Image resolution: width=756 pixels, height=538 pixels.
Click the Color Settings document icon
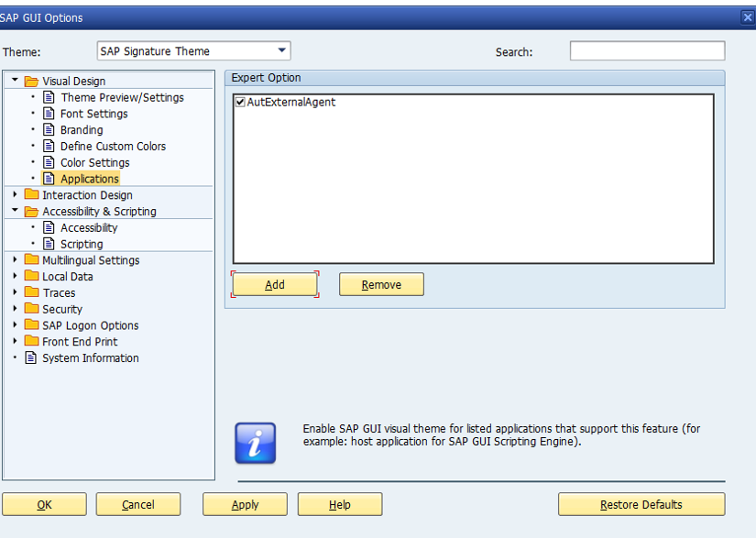[x=49, y=162]
